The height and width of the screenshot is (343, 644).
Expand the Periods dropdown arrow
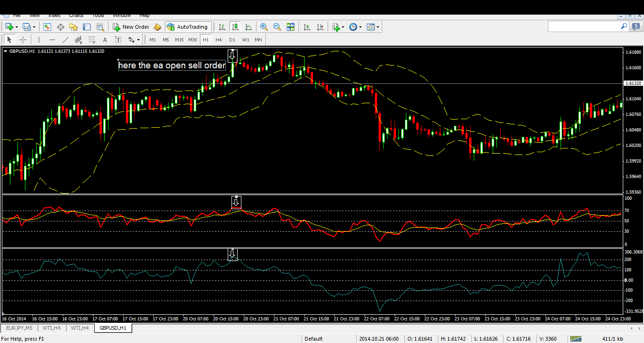(x=361, y=27)
